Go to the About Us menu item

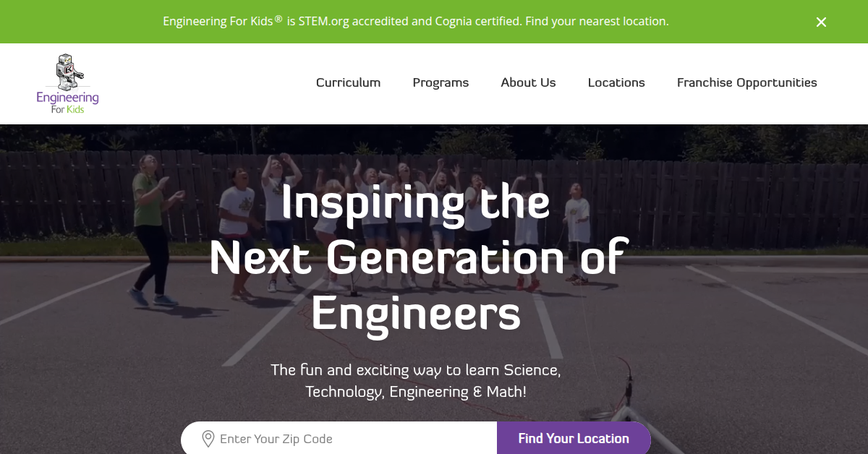tap(528, 82)
